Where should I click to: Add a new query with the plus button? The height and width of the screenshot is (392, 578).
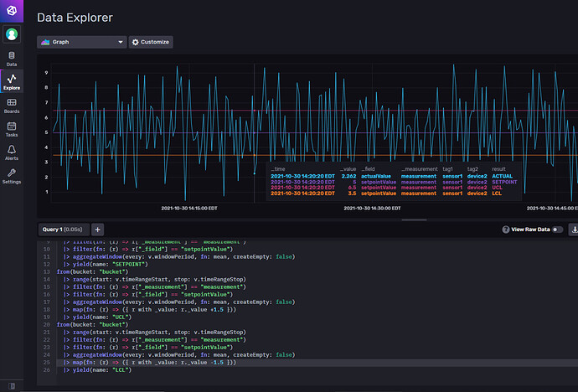[x=97, y=229]
